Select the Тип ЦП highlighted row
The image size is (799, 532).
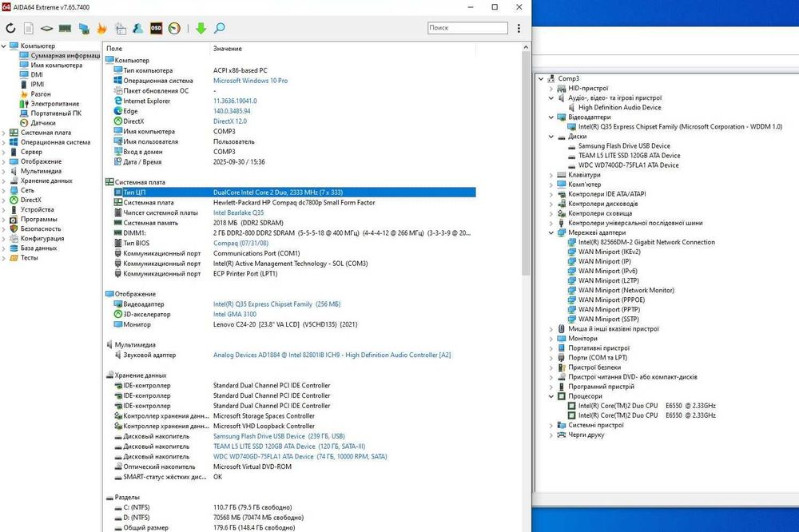click(x=295, y=192)
